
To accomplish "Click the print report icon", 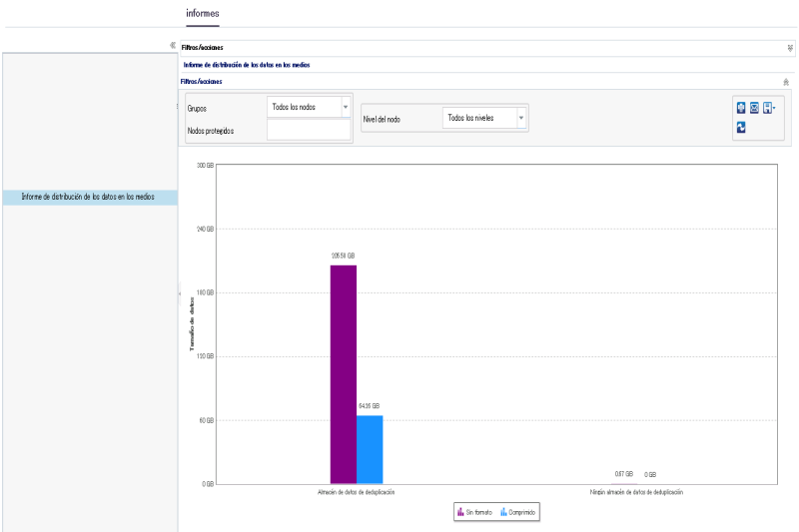I will click(x=741, y=108).
